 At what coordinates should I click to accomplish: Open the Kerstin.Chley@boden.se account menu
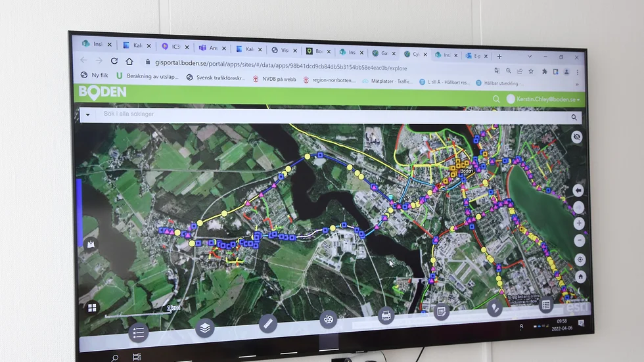click(544, 99)
